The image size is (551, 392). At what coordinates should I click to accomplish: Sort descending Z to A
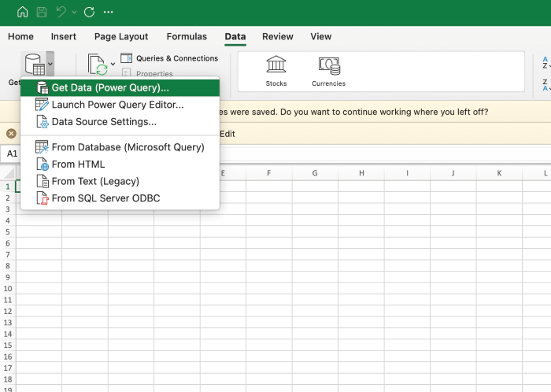(x=545, y=85)
